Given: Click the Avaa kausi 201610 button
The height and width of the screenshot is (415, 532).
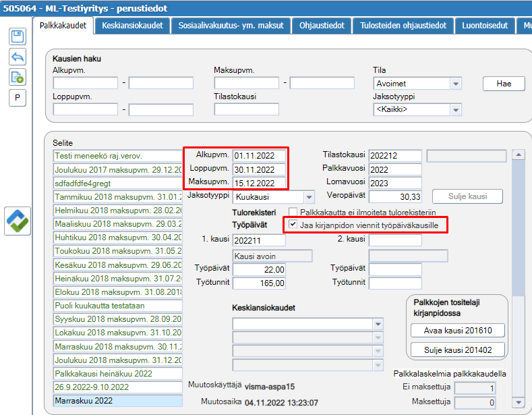Looking at the screenshot, I should pyautogui.click(x=458, y=331).
